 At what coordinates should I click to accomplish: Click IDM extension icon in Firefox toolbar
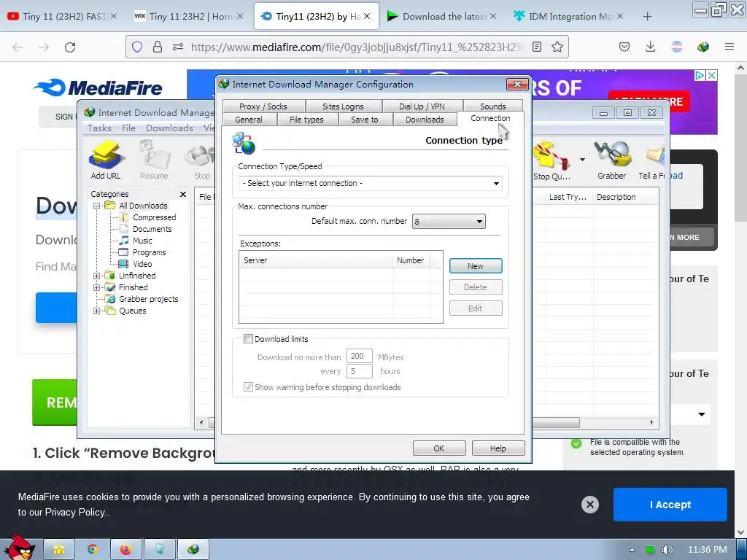[x=703, y=47]
